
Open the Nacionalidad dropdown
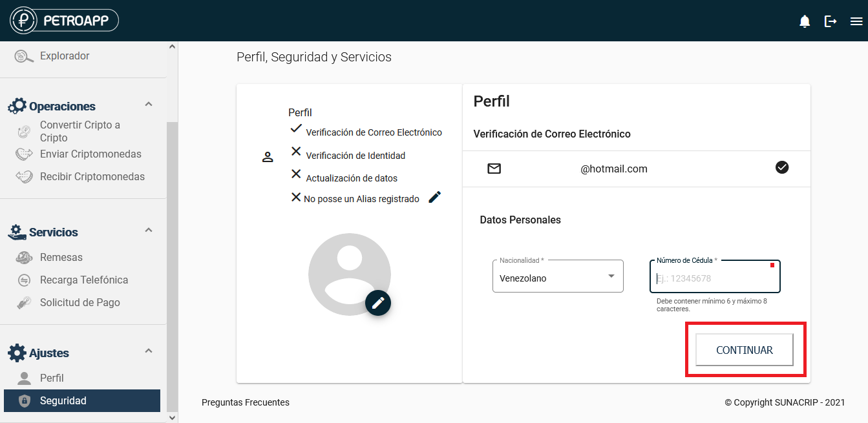558,277
